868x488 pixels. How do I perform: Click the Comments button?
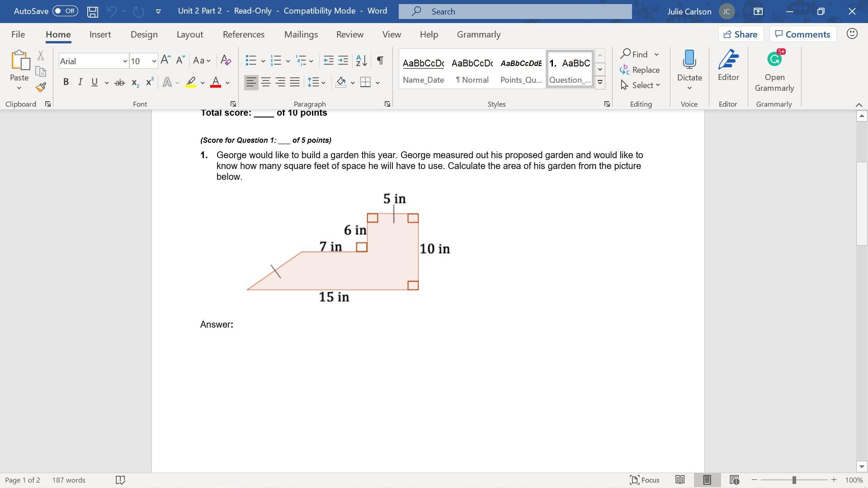pos(802,34)
